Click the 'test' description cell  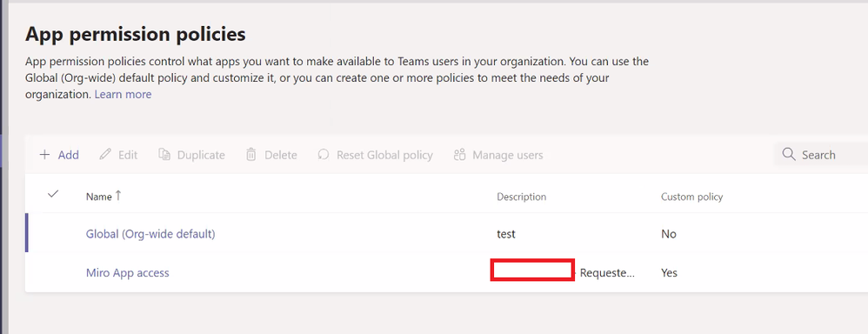[506, 234]
